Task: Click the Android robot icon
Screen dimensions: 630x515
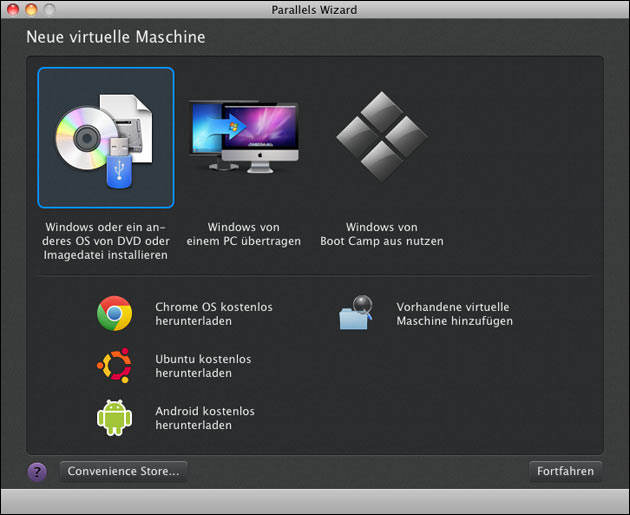Action: coord(115,417)
